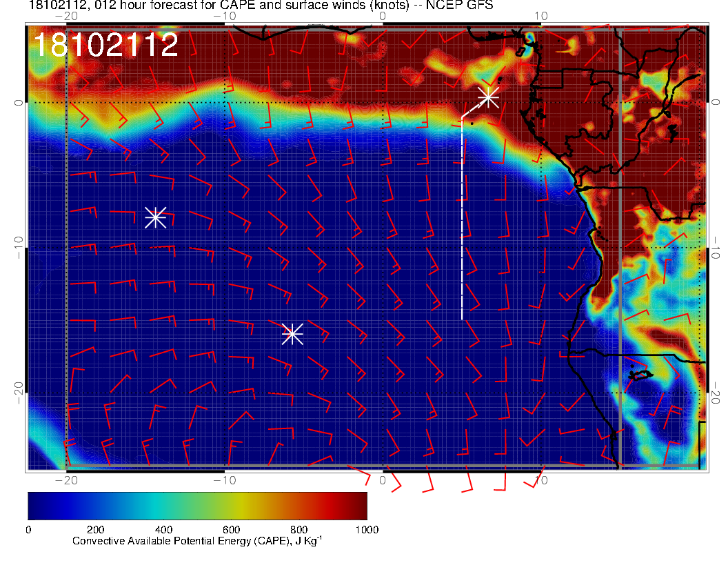Click the -10 longitude label on bottom axis

tap(225, 480)
